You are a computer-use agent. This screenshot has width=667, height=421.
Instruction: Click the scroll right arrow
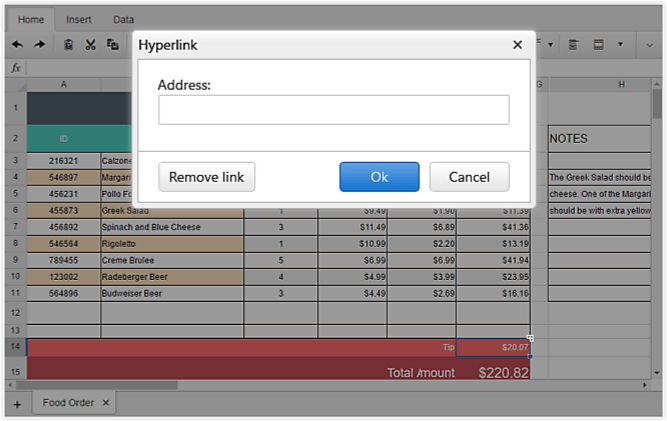645,385
